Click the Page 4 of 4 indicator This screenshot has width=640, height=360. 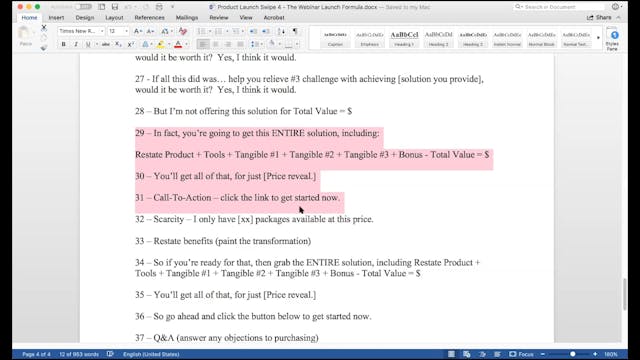tap(36, 354)
